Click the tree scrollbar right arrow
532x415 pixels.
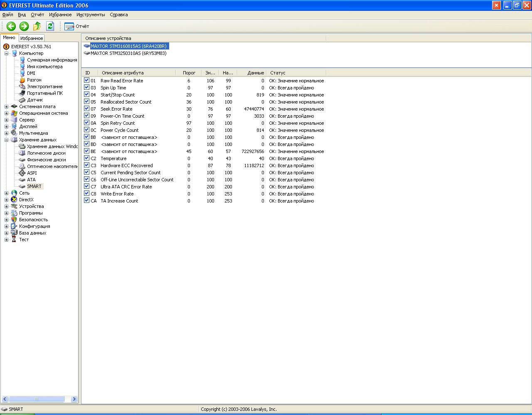tap(74, 399)
